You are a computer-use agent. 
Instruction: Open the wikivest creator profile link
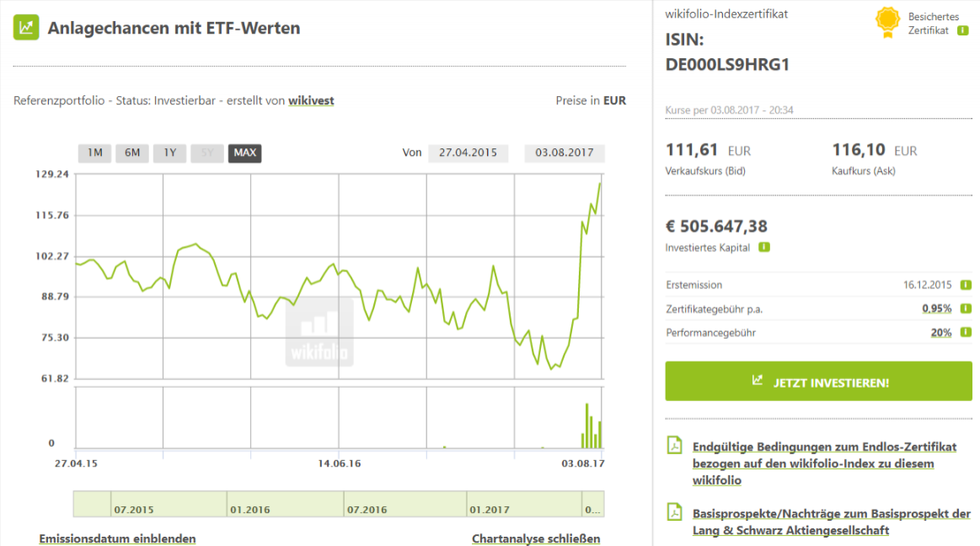click(311, 100)
